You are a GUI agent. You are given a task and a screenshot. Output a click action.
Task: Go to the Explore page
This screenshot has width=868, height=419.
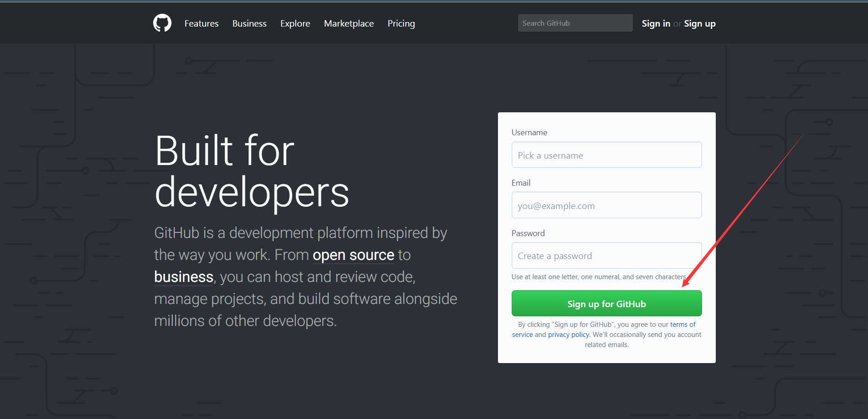point(295,23)
